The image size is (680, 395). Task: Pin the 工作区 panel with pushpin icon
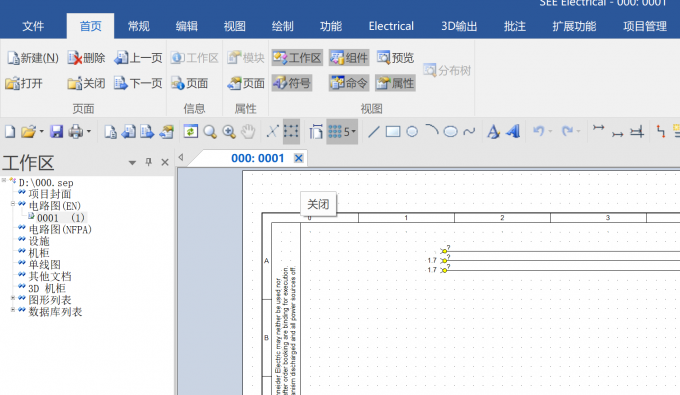pyautogui.click(x=148, y=162)
